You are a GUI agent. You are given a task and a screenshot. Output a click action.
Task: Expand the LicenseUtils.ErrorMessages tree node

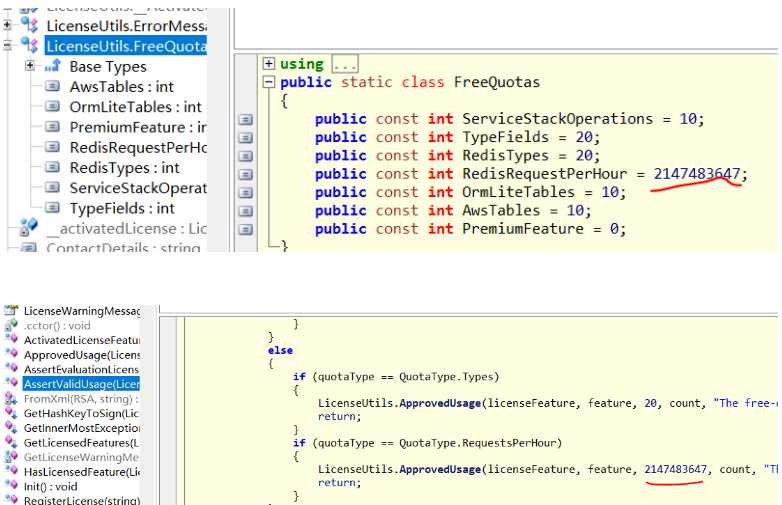[x=8, y=24]
